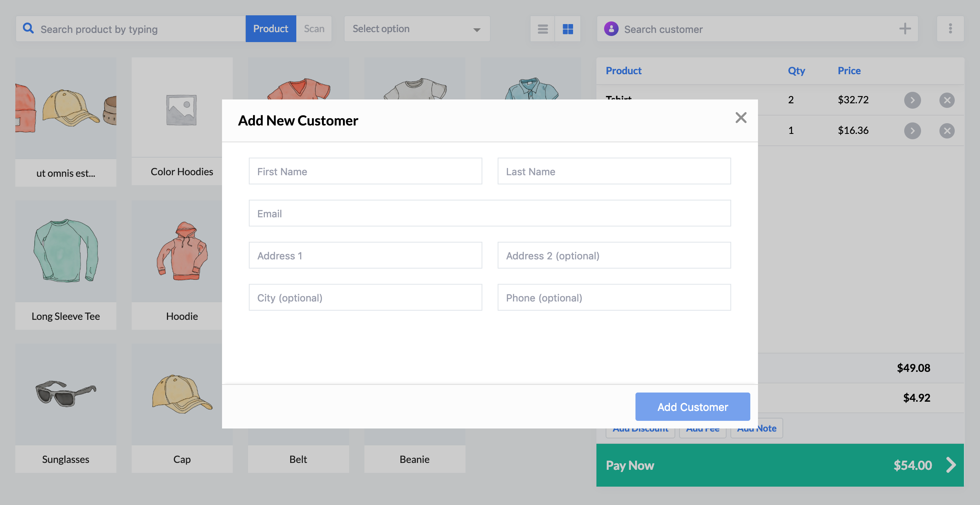Click the Pay Now button
The height and width of the screenshot is (505, 980).
coord(780,465)
